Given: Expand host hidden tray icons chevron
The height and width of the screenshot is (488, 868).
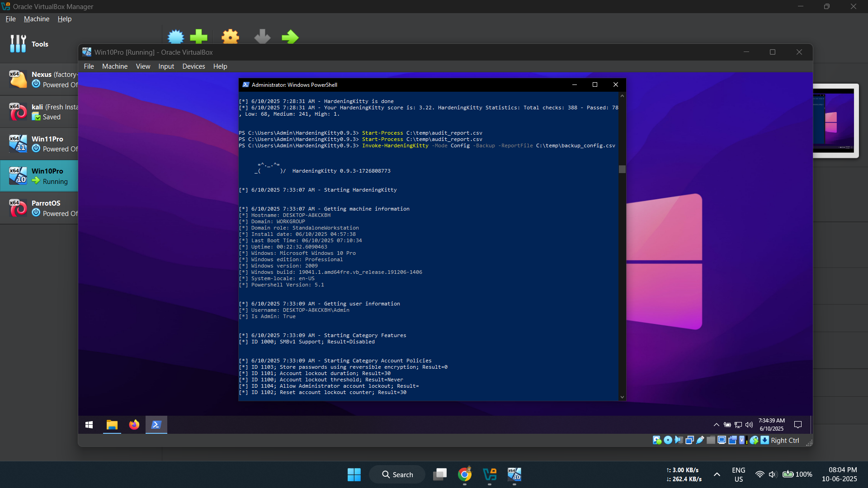Looking at the screenshot, I should click(717, 474).
